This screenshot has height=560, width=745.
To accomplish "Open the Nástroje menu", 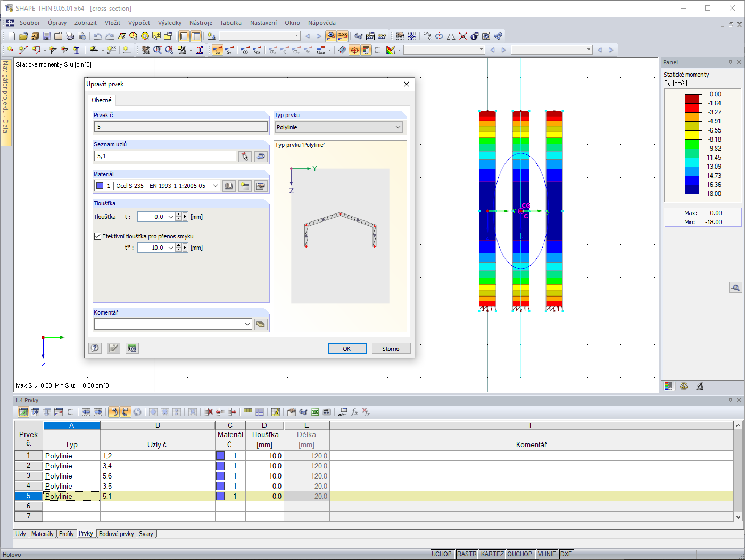I will (x=201, y=23).
